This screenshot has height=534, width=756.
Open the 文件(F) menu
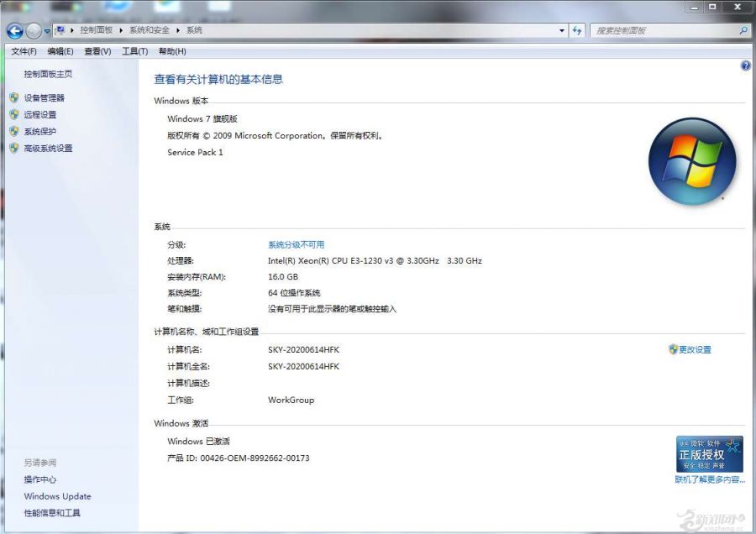coord(24,51)
